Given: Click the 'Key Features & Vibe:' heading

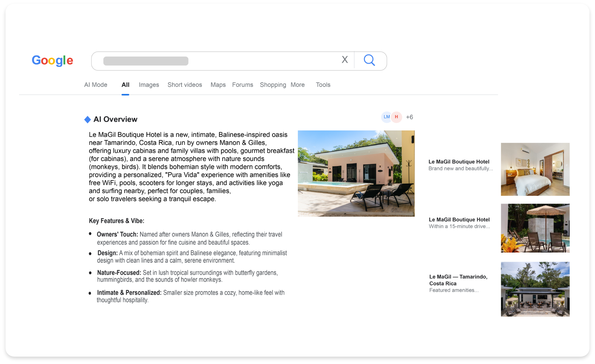Looking at the screenshot, I should 116,221.
